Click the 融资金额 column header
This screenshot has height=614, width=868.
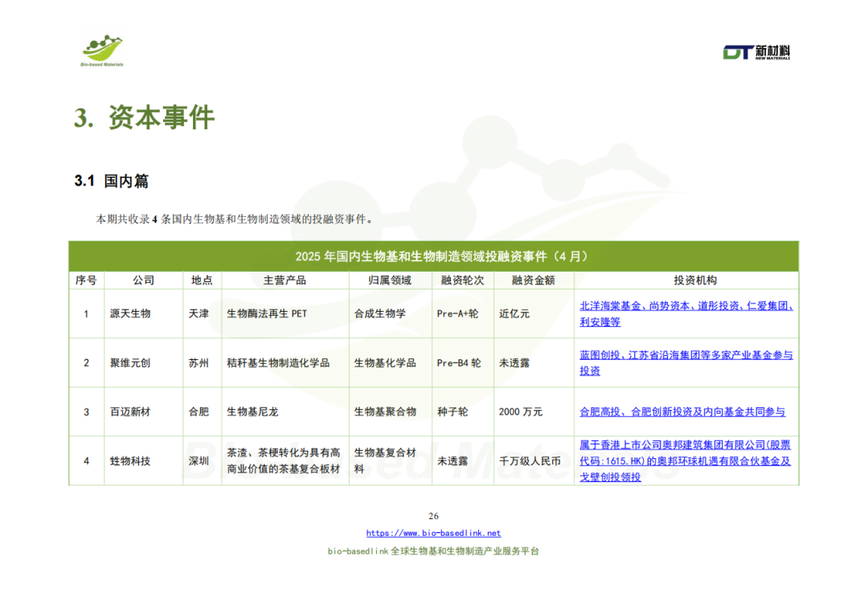click(533, 280)
